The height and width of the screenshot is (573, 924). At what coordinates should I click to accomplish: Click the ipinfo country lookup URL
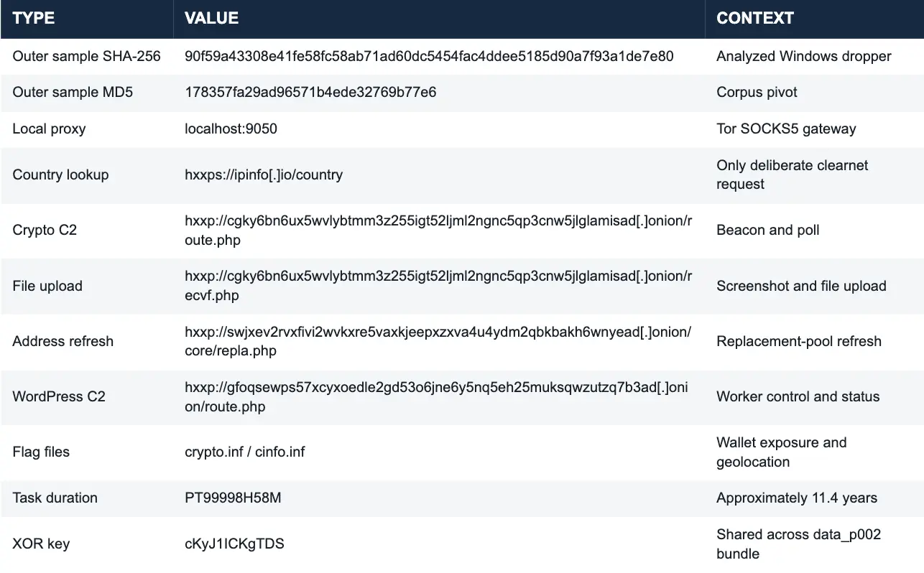click(x=264, y=174)
